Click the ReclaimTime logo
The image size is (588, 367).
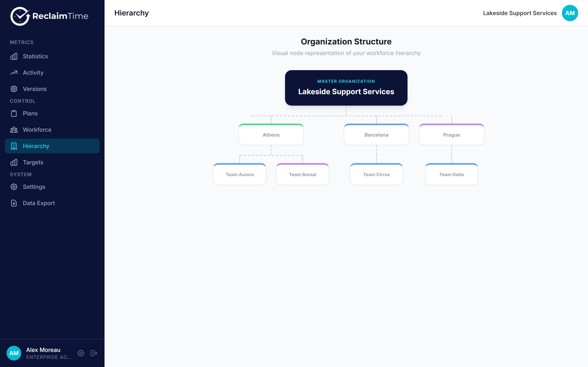49,16
